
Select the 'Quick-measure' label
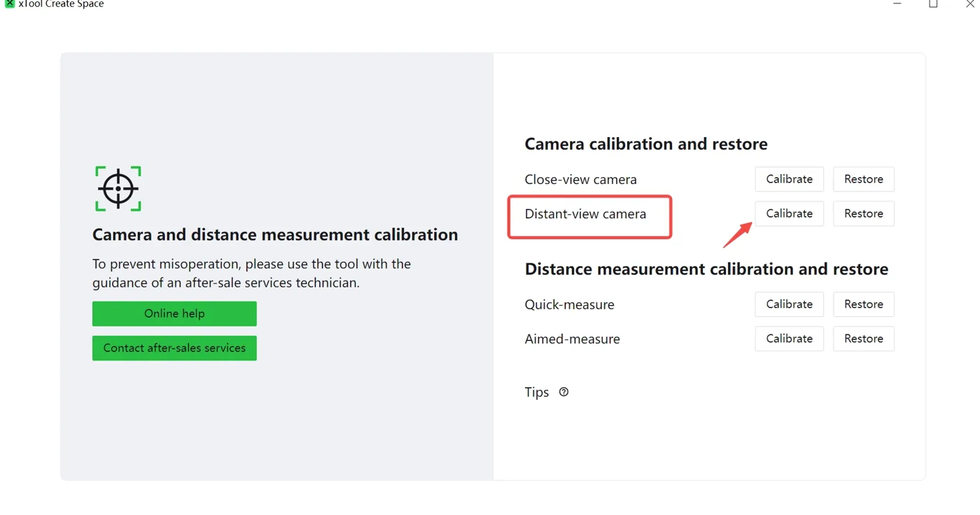570,304
